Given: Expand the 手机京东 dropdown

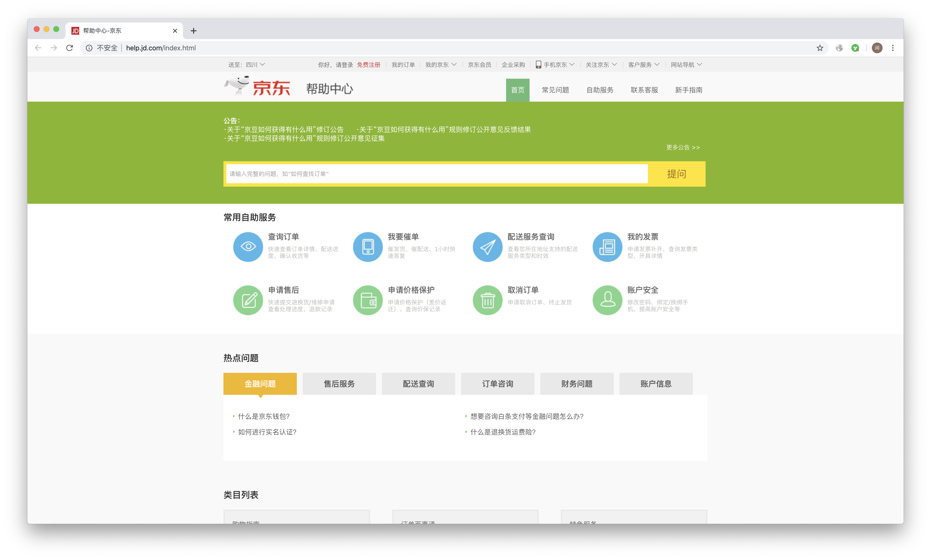Looking at the screenshot, I should (x=555, y=65).
